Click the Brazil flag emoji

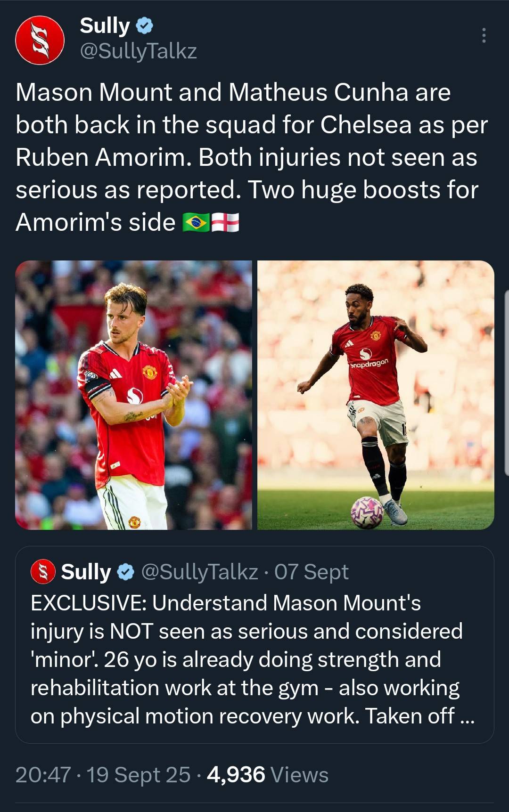(196, 222)
